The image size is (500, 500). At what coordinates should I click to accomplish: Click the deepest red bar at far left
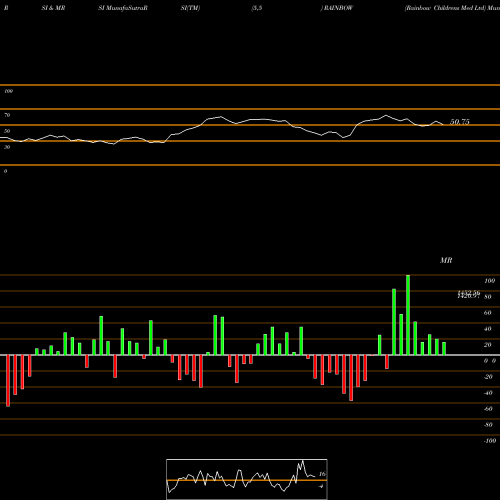[8, 381]
